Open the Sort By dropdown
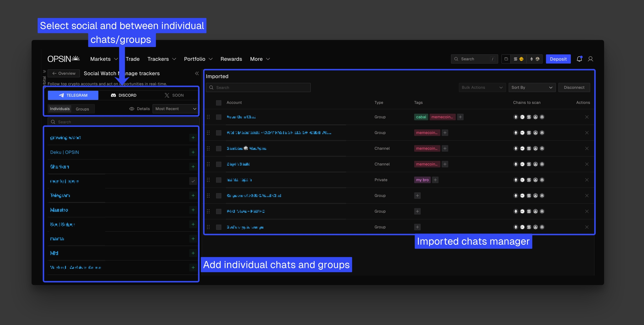 tap(532, 88)
